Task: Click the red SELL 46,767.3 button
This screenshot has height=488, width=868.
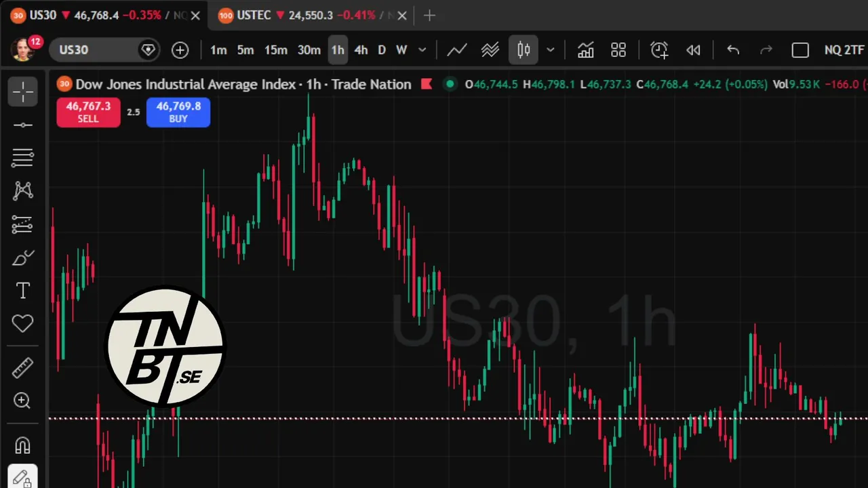Action: coord(88,112)
